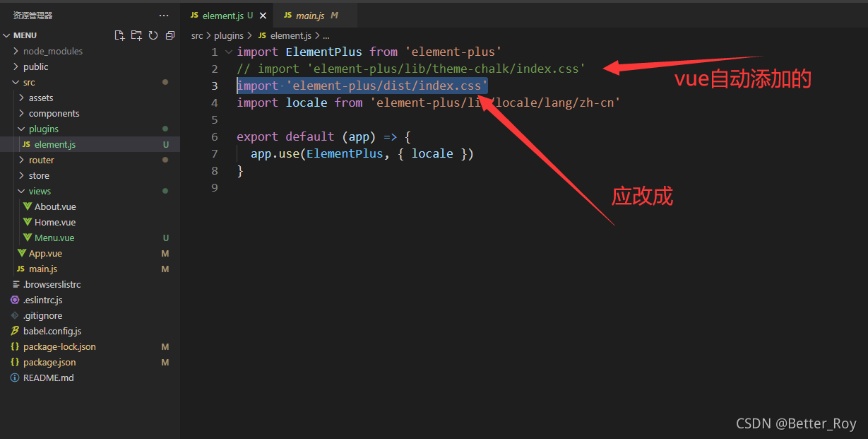Click line number 6 in the gutter
Viewport: 868px width, 439px height.
click(215, 136)
